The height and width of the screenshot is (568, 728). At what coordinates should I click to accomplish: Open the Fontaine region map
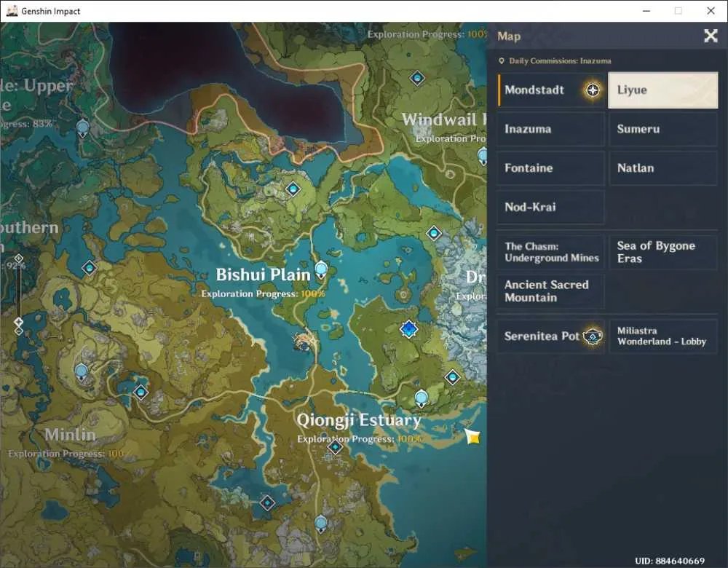point(550,168)
